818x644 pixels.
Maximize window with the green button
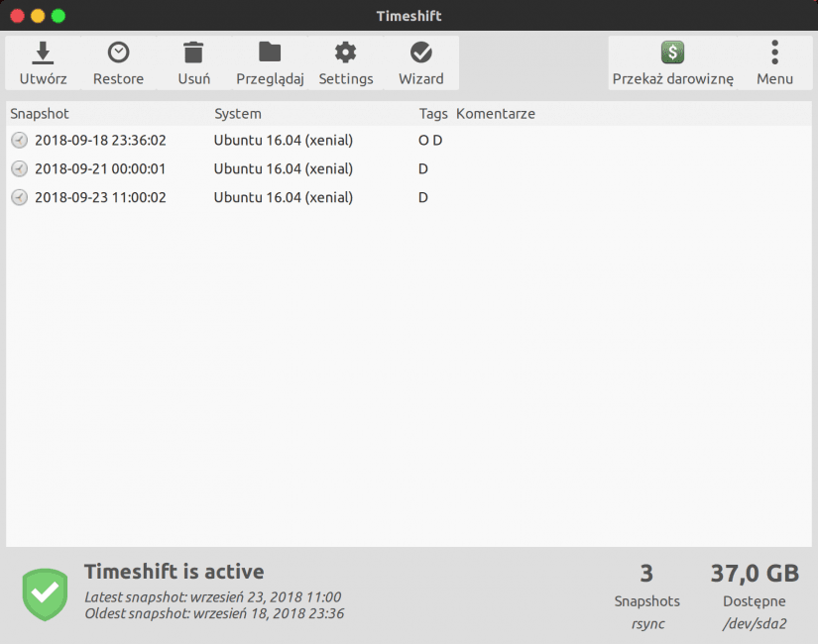[58, 16]
